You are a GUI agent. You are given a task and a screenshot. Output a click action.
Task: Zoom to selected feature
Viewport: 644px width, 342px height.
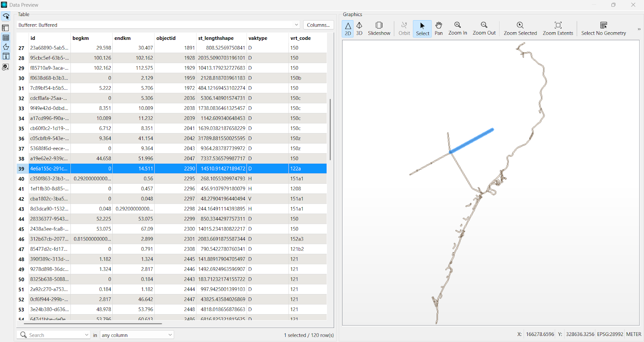tap(520, 29)
